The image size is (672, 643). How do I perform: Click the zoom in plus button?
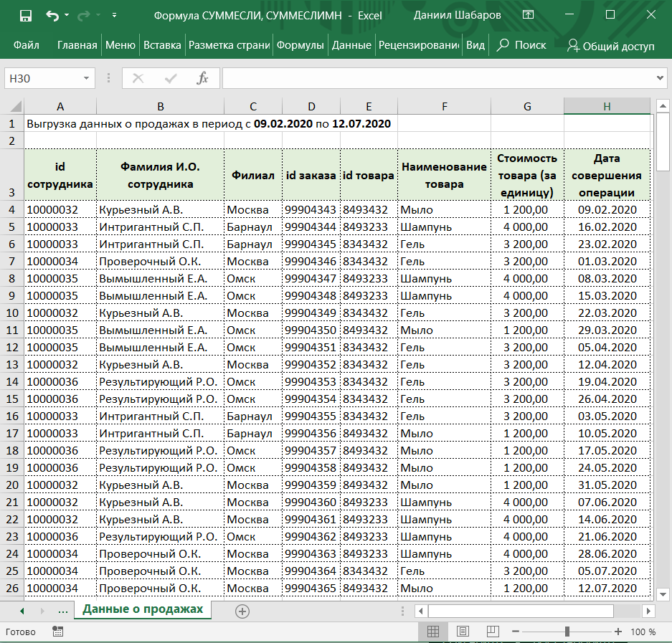[618, 632]
